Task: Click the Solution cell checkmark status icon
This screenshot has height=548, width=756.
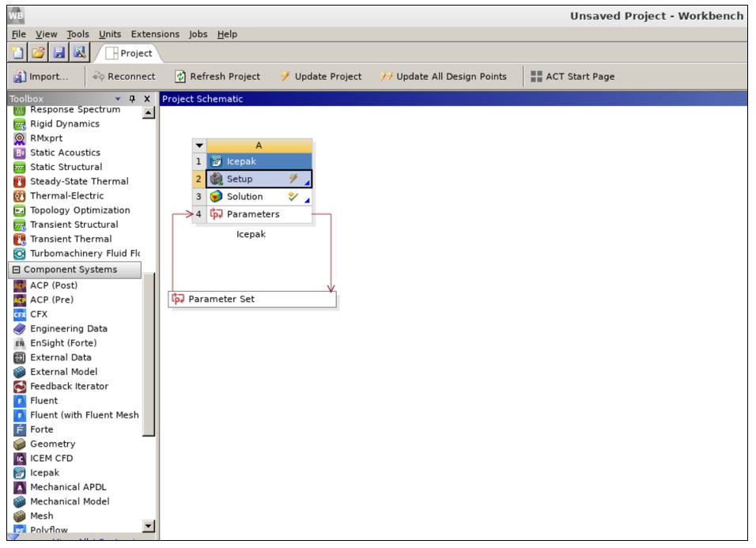Action: [x=293, y=196]
